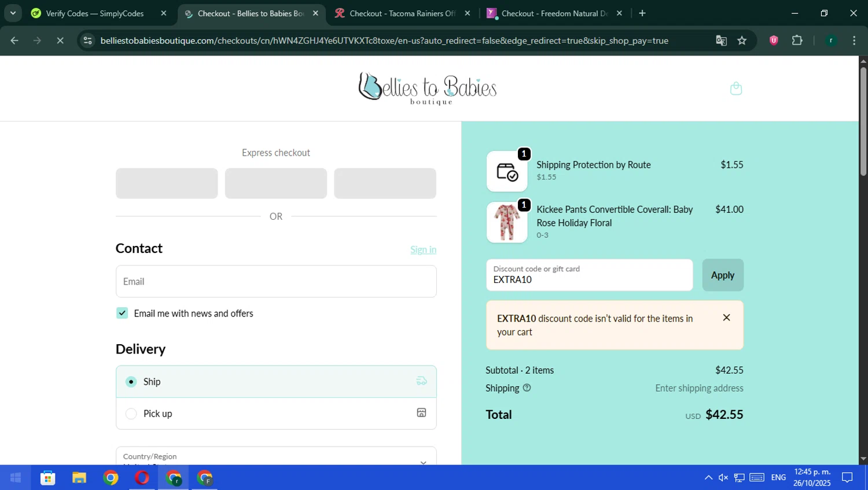Image resolution: width=868 pixels, height=490 pixels.
Task: Click the Kickee Pants coverall thumbnail
Action: 507,222
